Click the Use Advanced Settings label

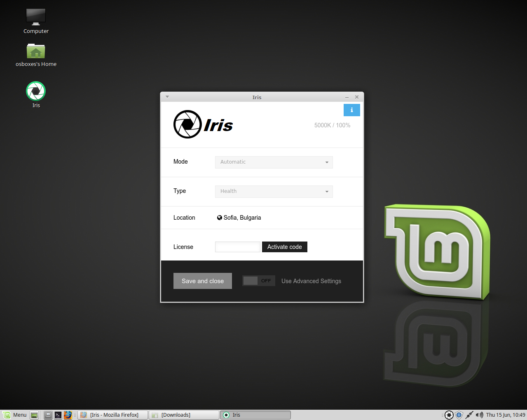click(x=311, y=281)
